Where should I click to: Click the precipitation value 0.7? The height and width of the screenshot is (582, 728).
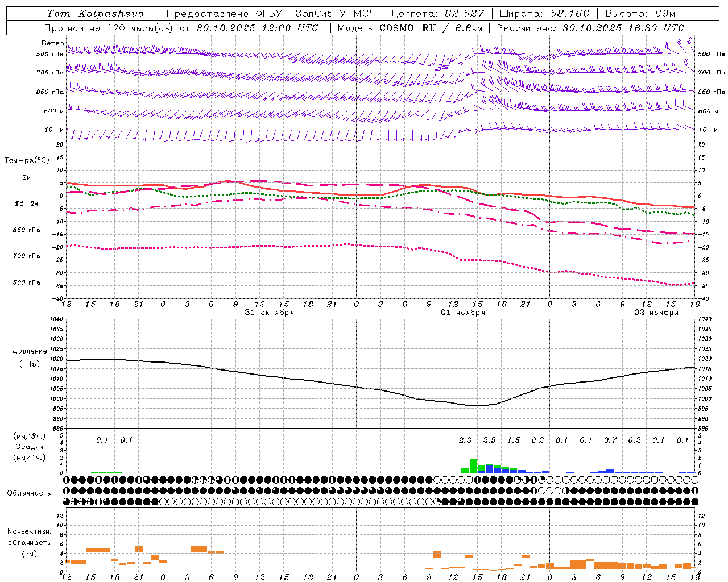[610, 440]
